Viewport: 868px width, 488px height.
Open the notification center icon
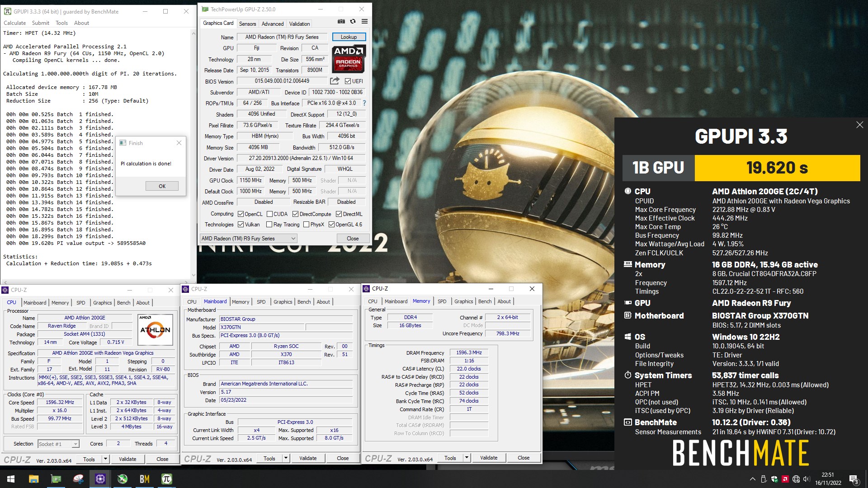coord(854,479)
